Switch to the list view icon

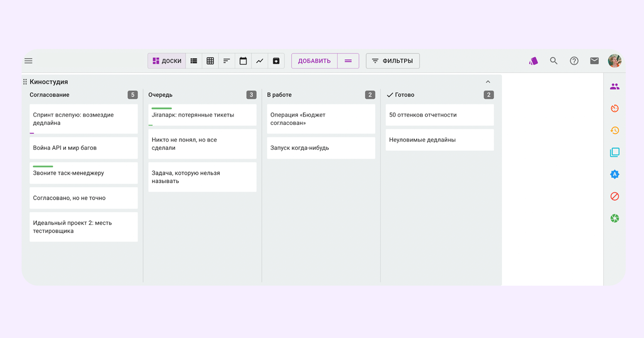coord(194,61)
